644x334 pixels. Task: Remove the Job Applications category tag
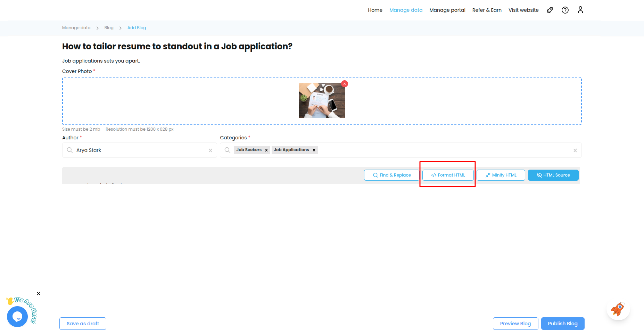(x=314, y=150)
